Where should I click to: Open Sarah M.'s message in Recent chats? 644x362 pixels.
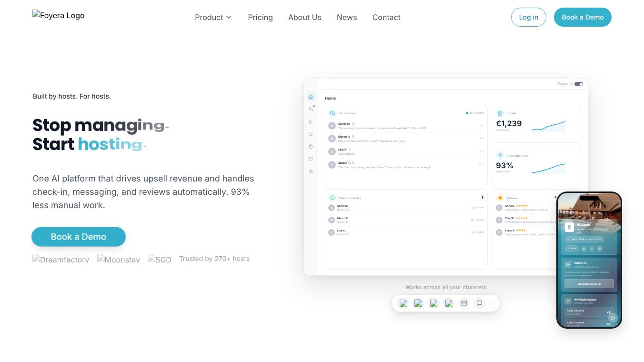[x=406, y=126]
